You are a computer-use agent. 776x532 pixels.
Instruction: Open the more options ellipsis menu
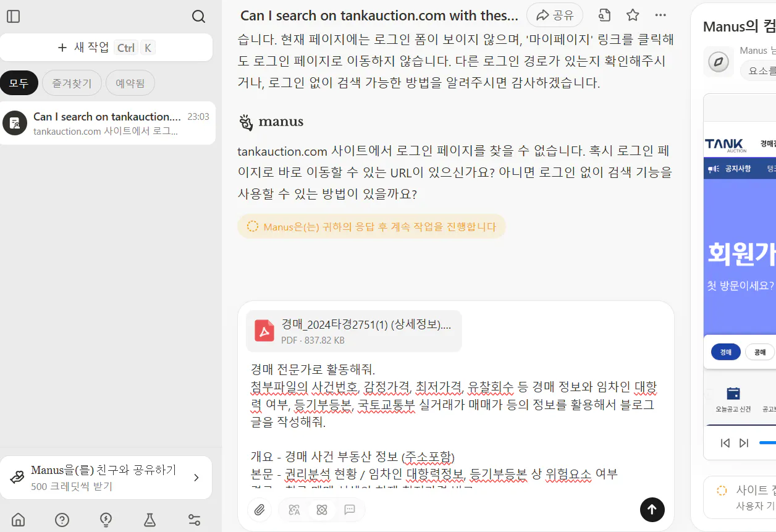pos(660,15)
